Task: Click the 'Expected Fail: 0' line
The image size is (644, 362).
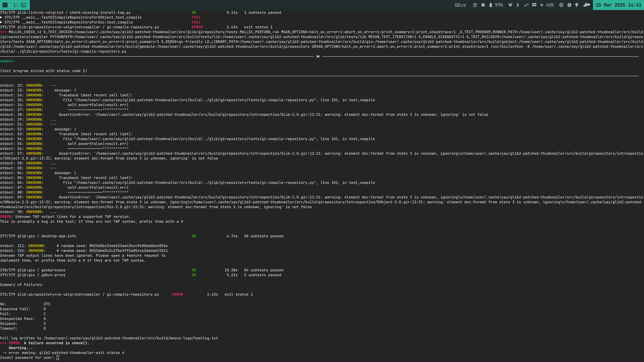Action: coord(23,309)
